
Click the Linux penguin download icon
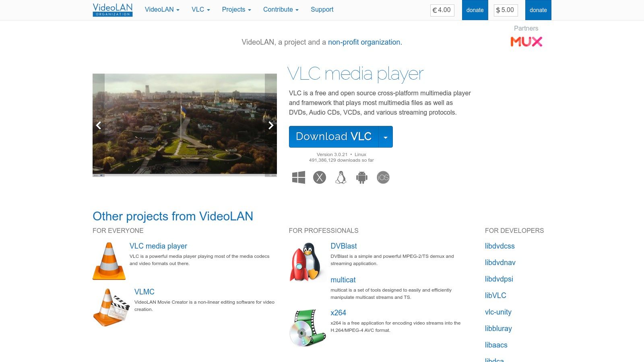click(x=341, y=177)
